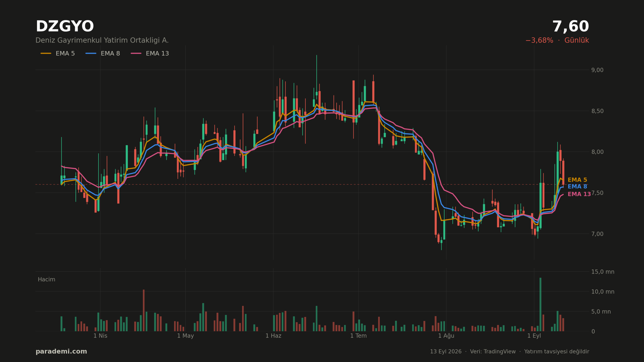Click the 1 Tem date label
Image resolution: width=644 pixels, height=362 pixels.
pyautogui.click(x=358, y=336)
